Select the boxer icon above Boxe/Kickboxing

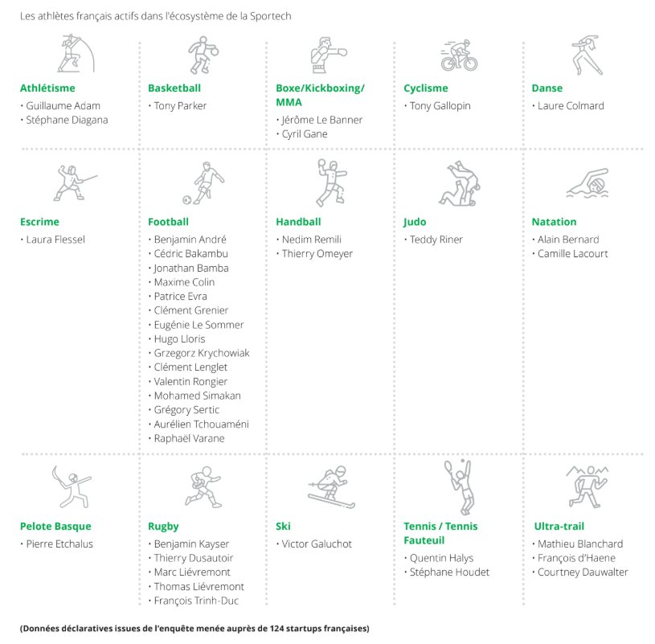(327, 55)
